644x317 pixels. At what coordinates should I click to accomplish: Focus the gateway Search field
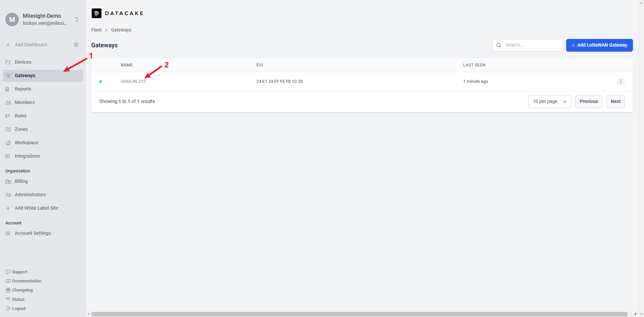pos(528,45)
